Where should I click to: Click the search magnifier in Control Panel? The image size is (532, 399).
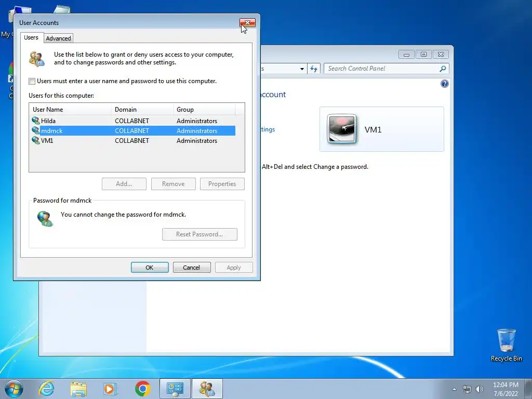click(x=443, y=69)
